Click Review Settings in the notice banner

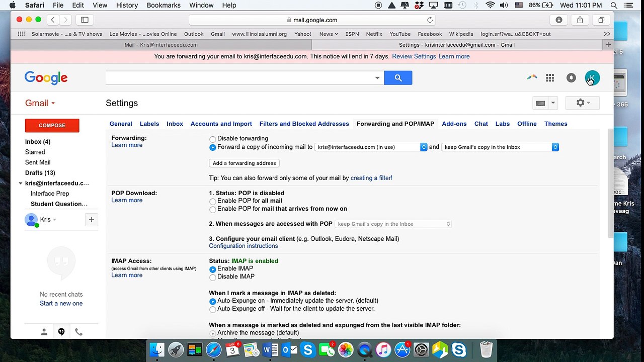click(x=414, y=56)
